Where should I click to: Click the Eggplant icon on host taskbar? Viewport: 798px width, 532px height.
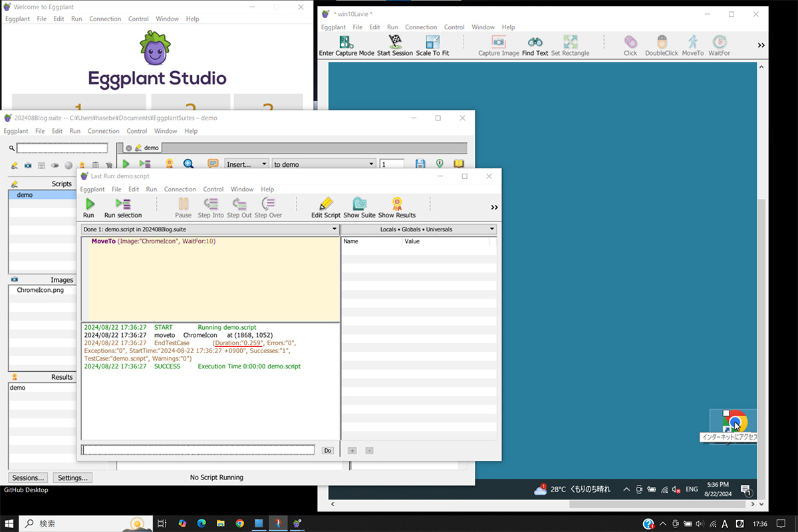pos(297,523)
